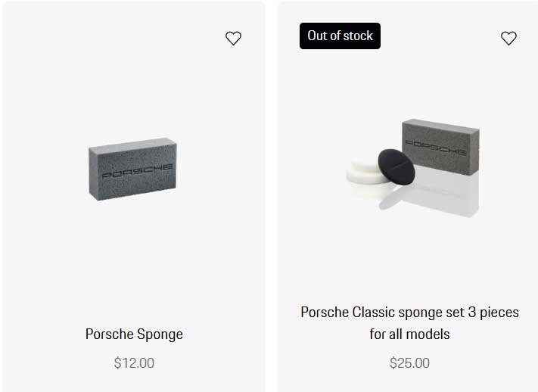Click empty area above Porsche Sponge image
The image size is (538, 392).
click(x=133, y=83)
